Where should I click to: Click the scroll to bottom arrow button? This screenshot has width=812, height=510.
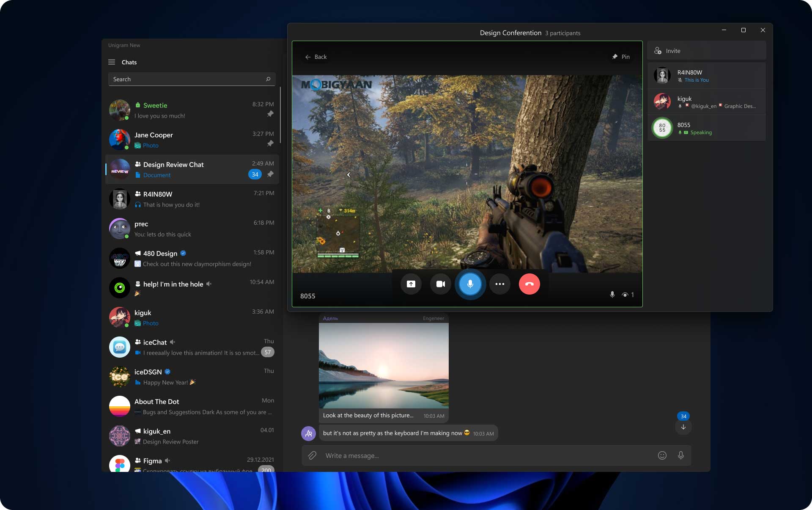point(683,427)
